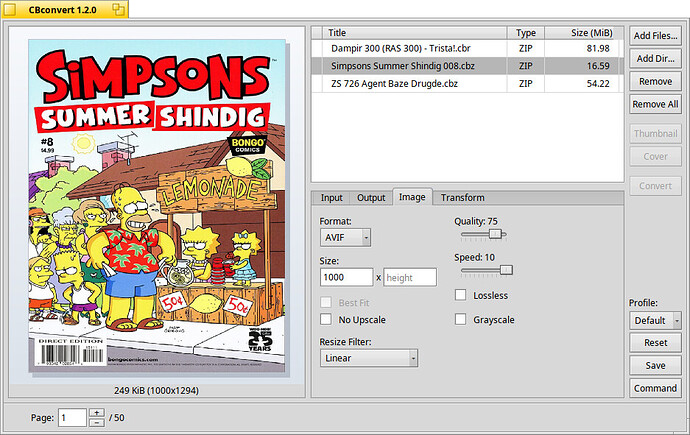
Task: Increase page number with plus stepper
Action: pyautogui.click(x=97, y=413)
